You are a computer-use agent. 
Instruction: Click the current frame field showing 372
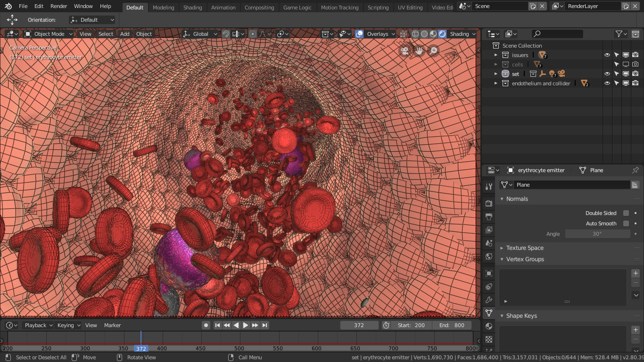point(359,325)
